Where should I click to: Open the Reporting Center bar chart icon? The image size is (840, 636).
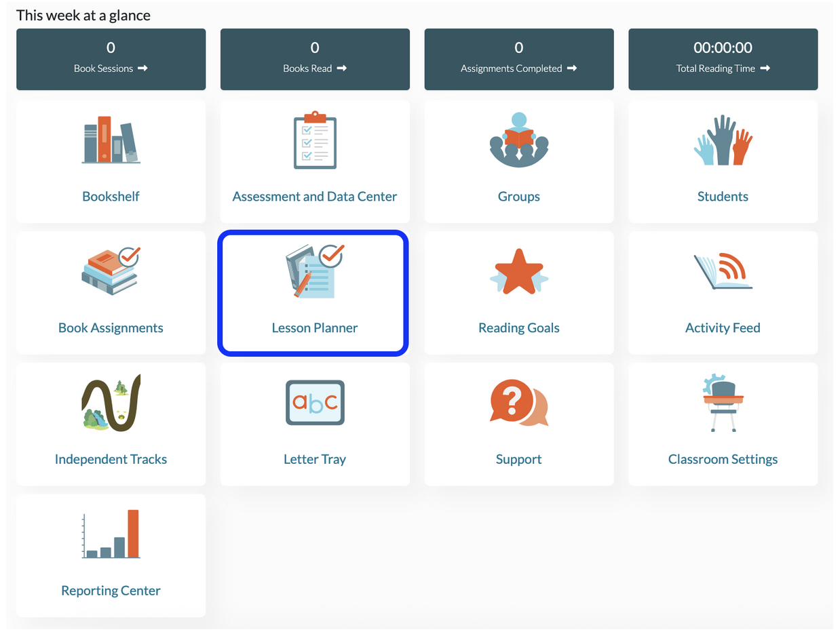[x=111, y=534]
